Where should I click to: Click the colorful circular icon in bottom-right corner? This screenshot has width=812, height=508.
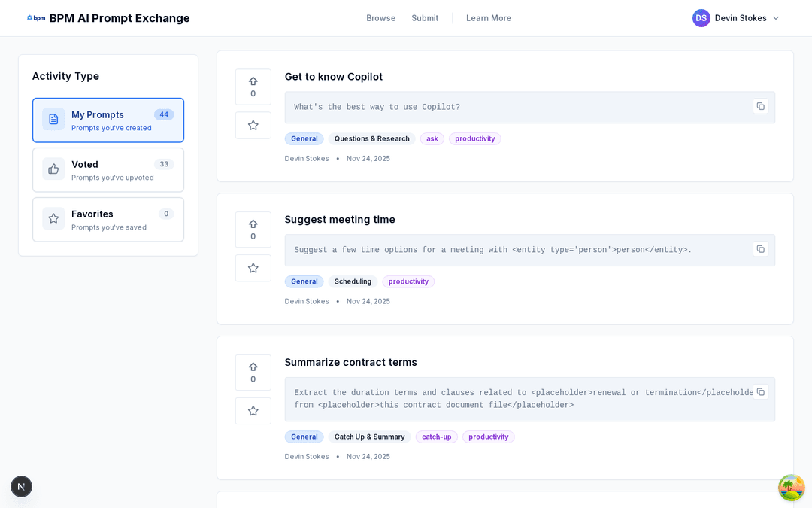click(791, 488)
